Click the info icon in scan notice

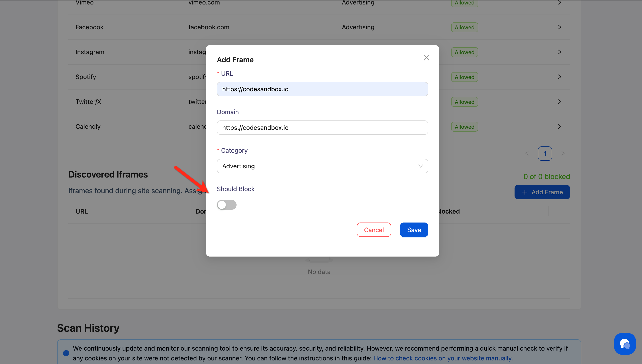tap(66, 353)
